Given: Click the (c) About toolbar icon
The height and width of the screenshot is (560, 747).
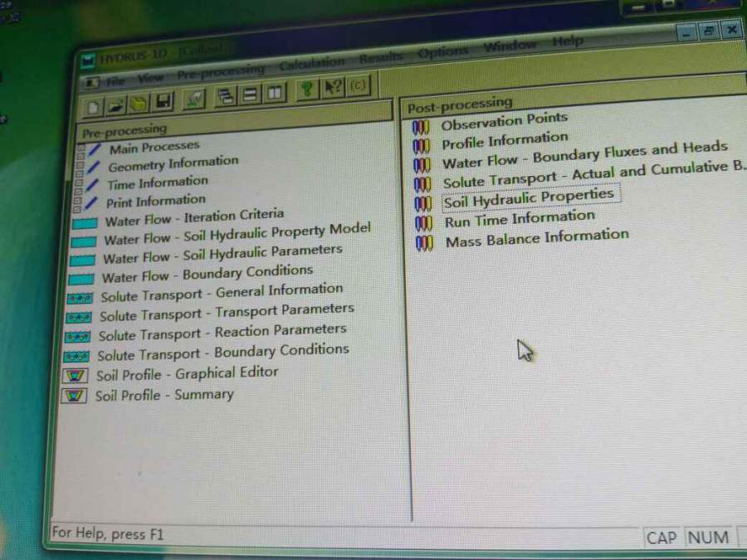Looking at the screenshot, I should (x=358, y=85).
